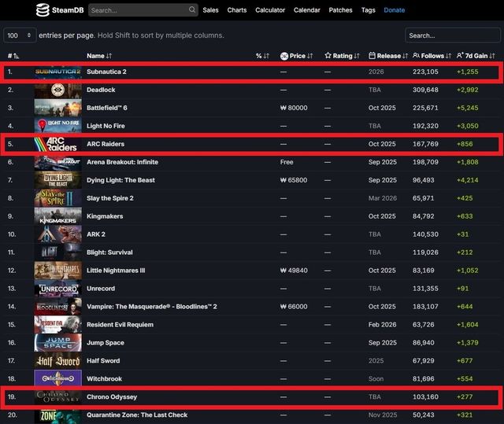Focus the table filter search field
Viewport: 504px width, 424px height.
point(452,35)
